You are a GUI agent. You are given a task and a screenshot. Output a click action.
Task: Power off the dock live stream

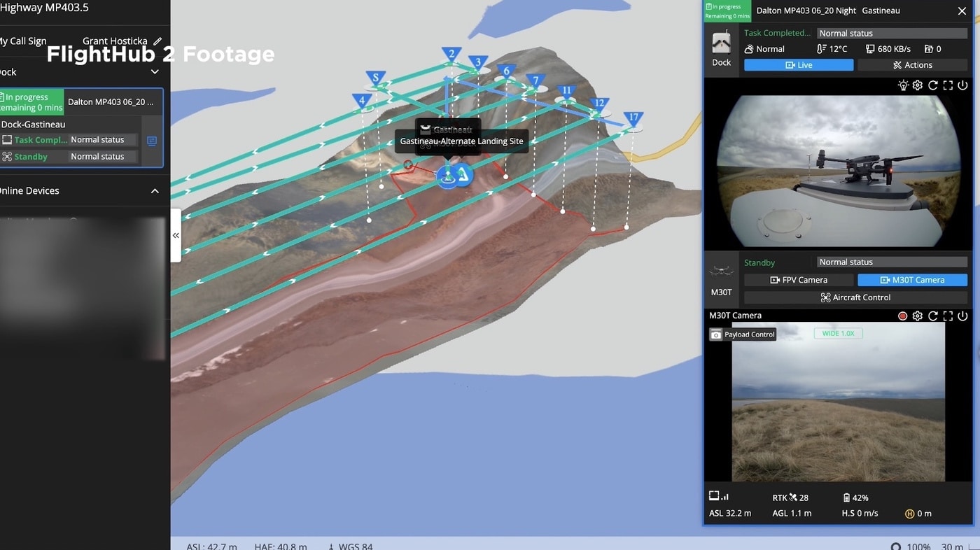[963, 85]
